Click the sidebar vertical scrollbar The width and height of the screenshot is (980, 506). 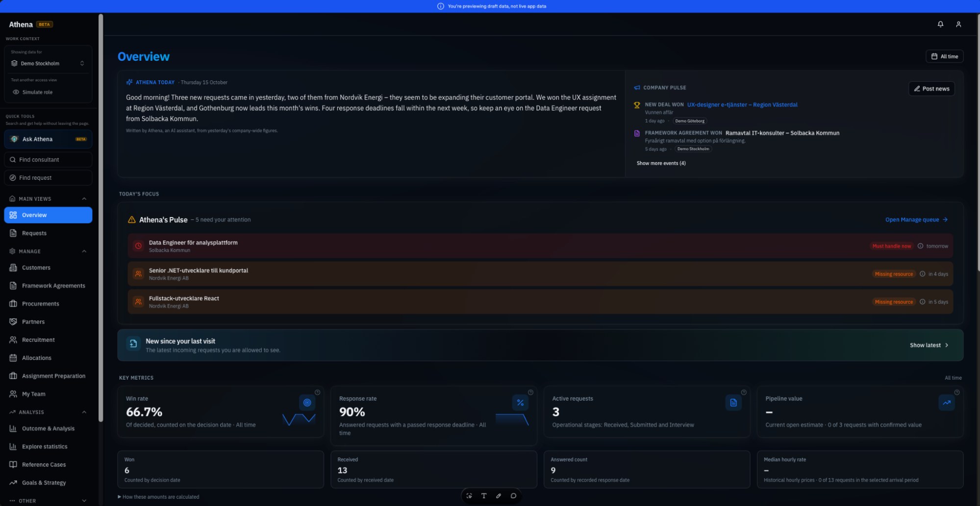pyautogui.click(x=101, y=217)
